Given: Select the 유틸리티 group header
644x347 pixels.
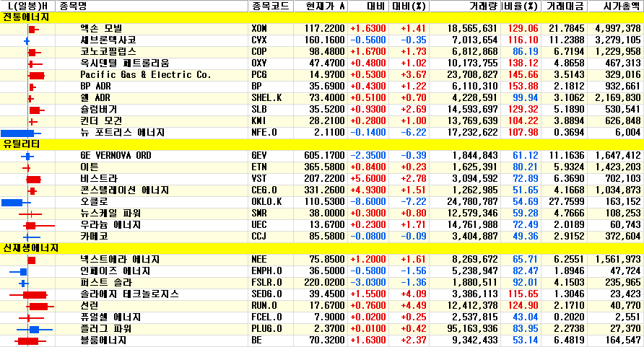Looking at the screenshot, I should (x=22, y=144).
